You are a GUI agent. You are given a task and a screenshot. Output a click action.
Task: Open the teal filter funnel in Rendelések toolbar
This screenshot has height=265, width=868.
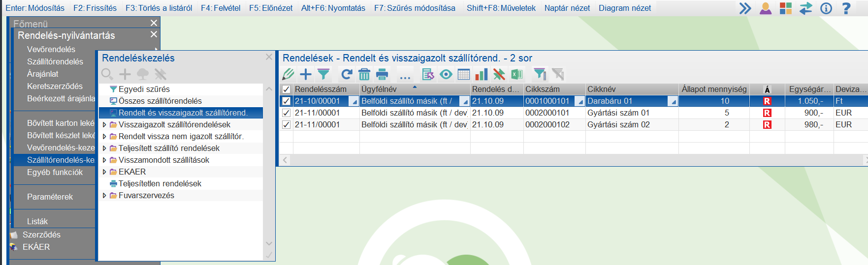pos(323,74)
